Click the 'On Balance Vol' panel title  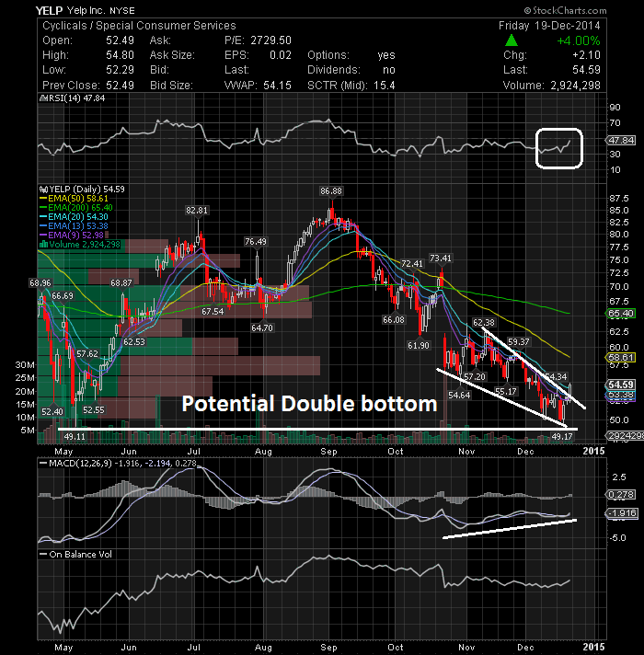pyautogui.click(x=81, y=555)
